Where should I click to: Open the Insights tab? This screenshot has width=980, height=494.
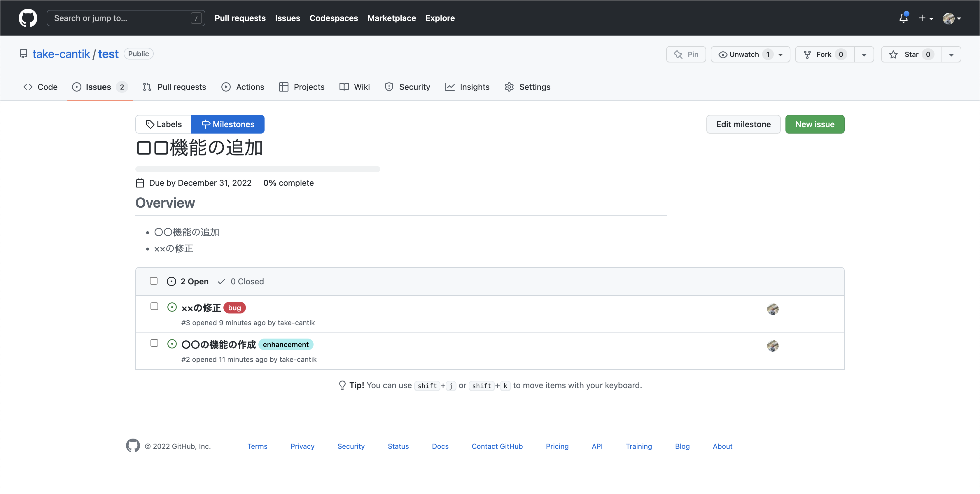coord(467,87)
